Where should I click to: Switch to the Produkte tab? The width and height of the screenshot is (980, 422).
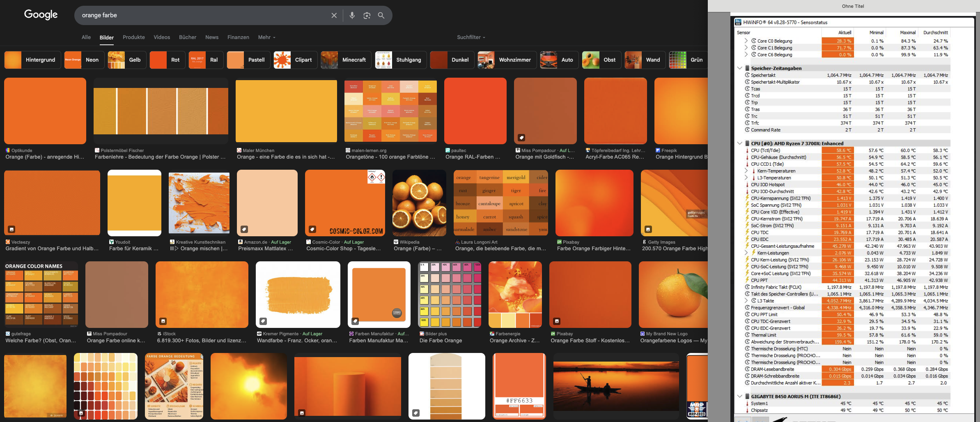click(134, 37)
